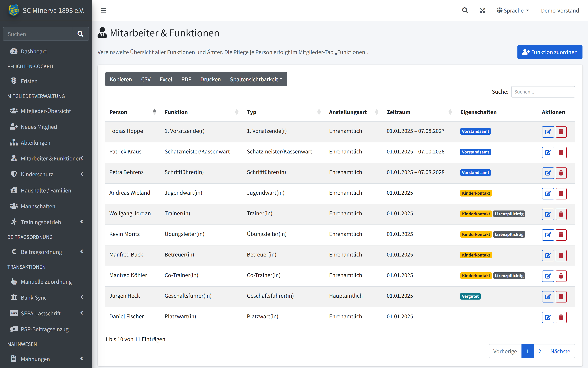Open the Sprache language dropdown

(513, 10)
